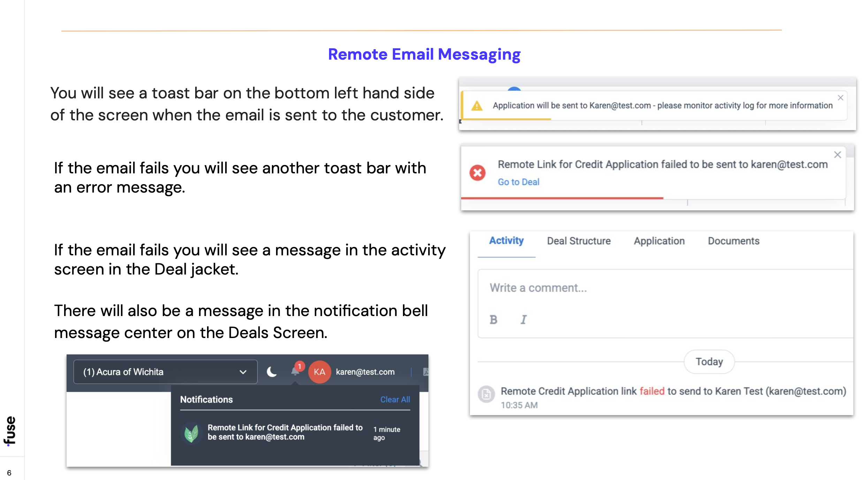Open the Acura of Wichita dropdown

point(165,372)
